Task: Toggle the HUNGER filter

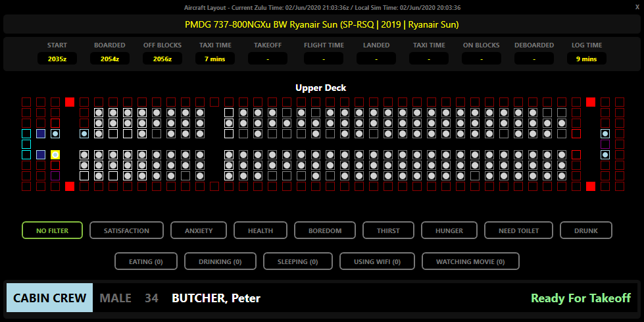Action: pyautogui.click(x=449, y=230)
